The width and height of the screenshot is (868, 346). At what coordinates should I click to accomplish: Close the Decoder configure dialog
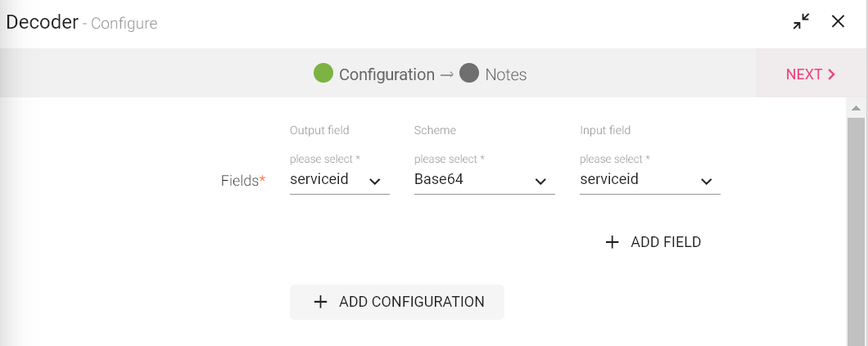(838, 22)
